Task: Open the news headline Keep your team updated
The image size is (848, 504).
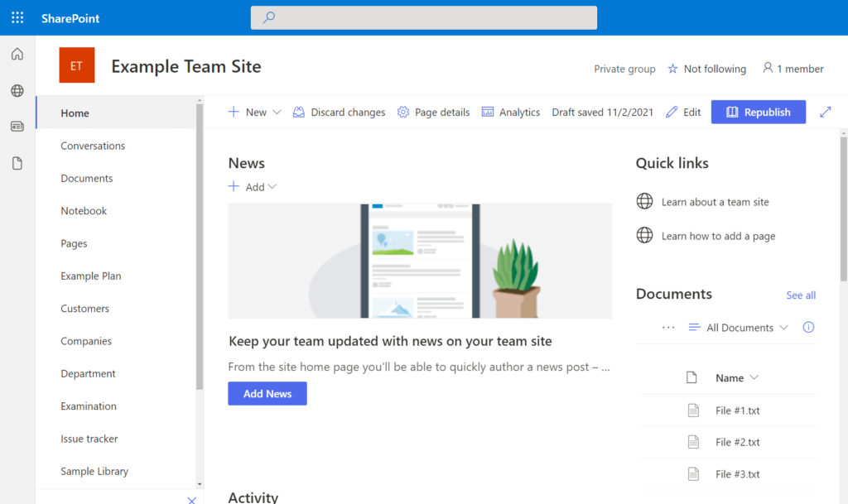Action: click(390, 341)
